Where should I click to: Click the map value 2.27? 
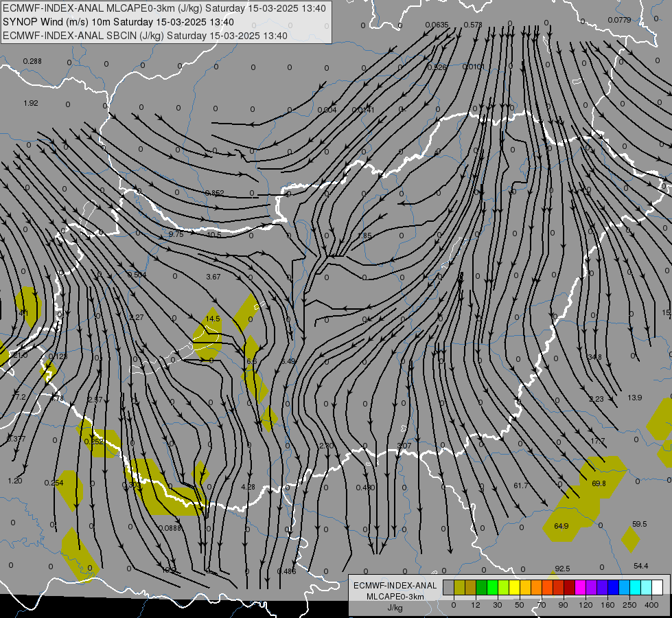tap(137, 317)
